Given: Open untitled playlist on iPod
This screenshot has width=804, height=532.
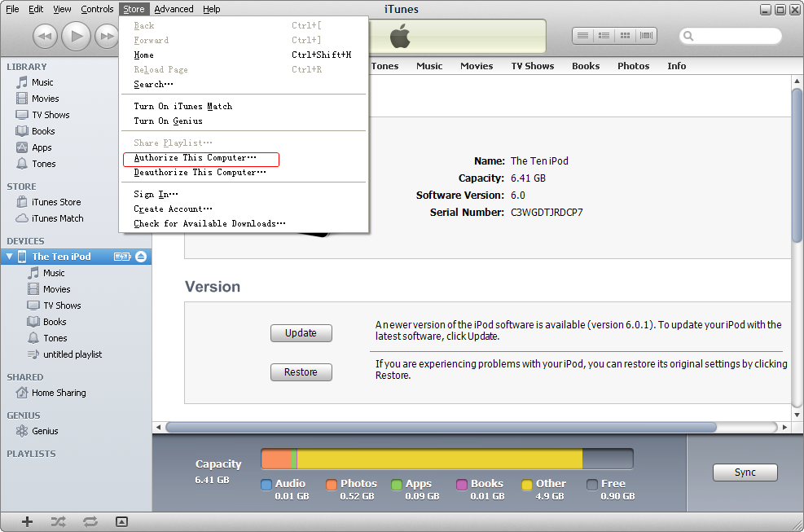Looking at the screenshot, I should click(72, 354).
